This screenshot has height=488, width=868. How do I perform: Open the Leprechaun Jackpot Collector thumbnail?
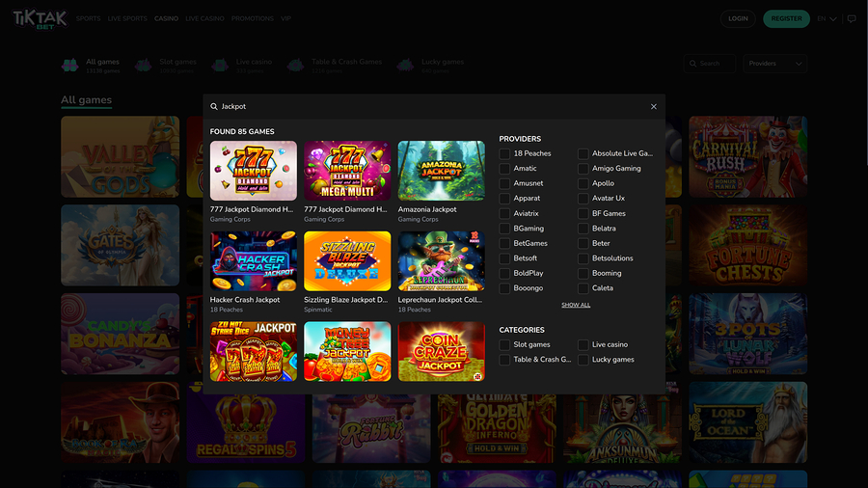pyautogui.click(x=441, y=260)
